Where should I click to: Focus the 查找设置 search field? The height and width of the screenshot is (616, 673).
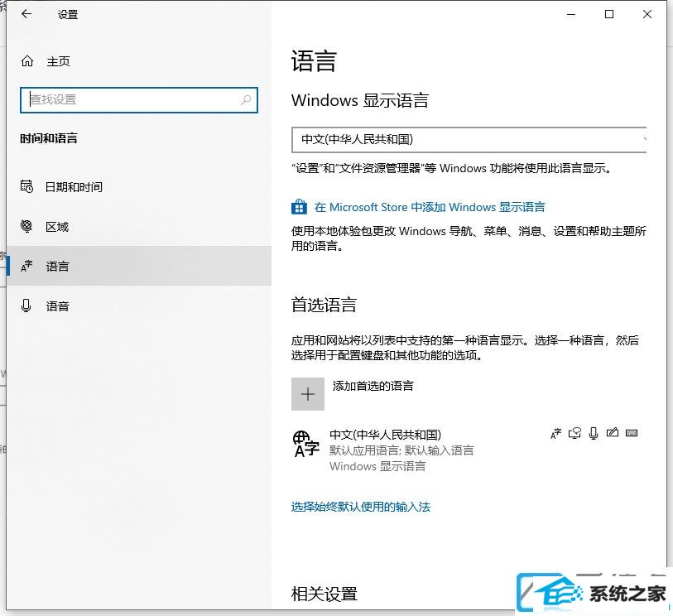click(139, 100)
